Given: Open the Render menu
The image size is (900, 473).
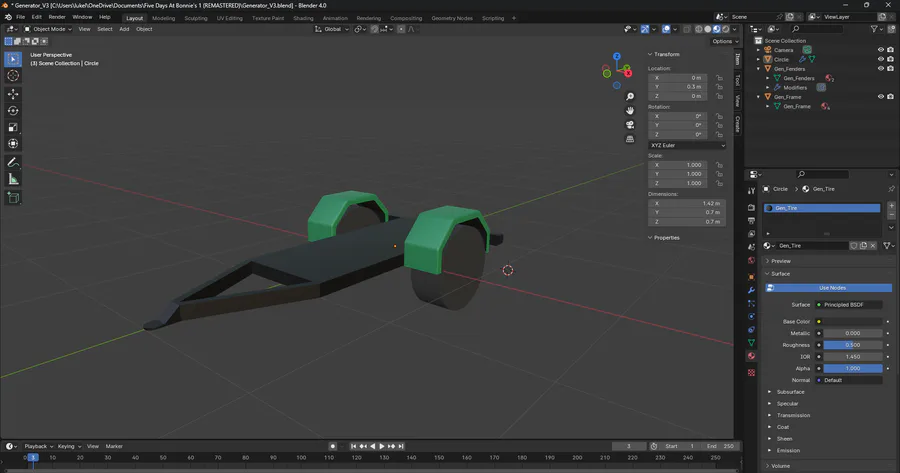Looking at the screenshot, I should tap(57, 17).
